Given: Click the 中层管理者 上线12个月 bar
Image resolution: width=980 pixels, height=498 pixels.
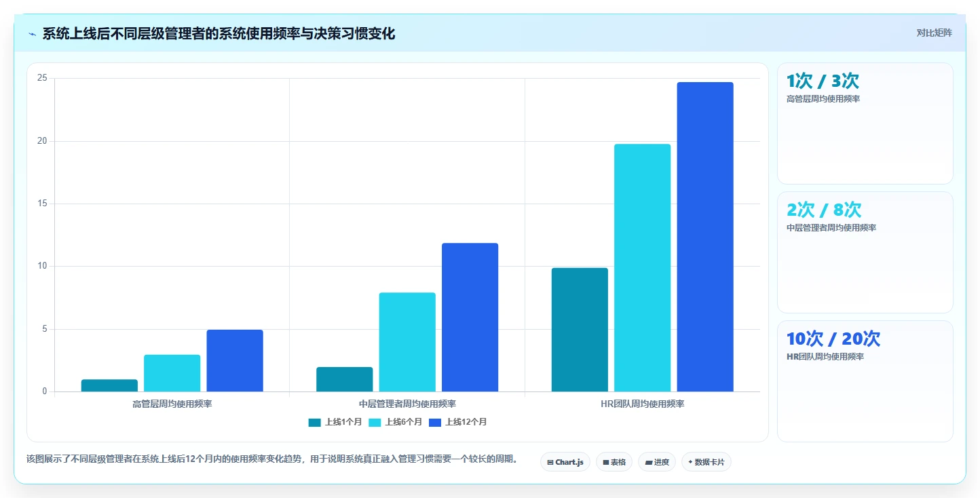Looking at the screenshot, I should coord(470,318).
